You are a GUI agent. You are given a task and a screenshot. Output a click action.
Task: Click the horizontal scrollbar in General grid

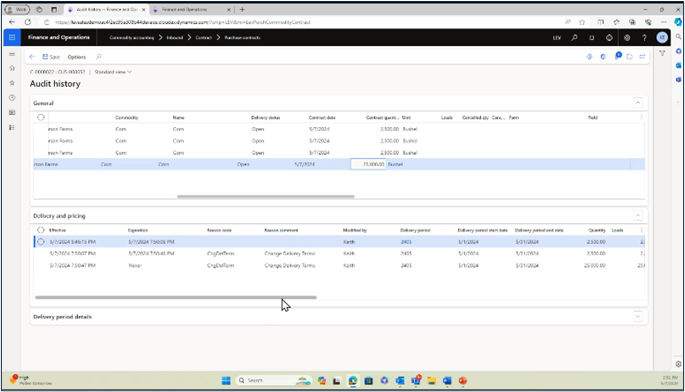[x=266, y=196]
